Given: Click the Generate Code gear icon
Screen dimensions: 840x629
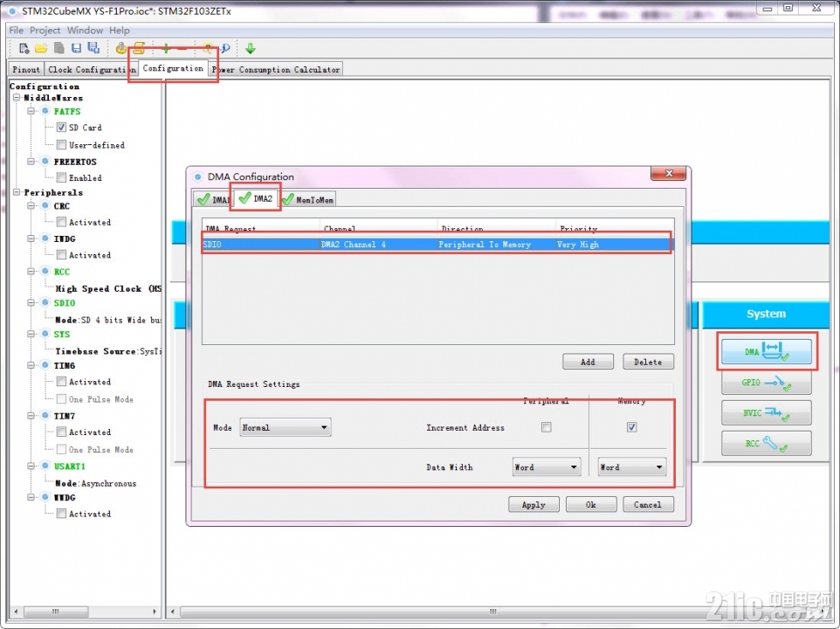Looking at the screenshot, I should point(121,49).
